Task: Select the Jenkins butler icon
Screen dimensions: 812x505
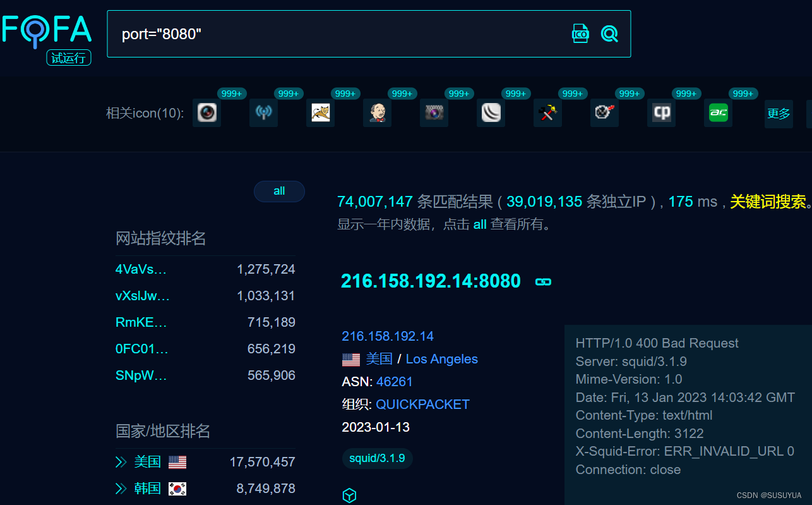Action: [377, 113]
